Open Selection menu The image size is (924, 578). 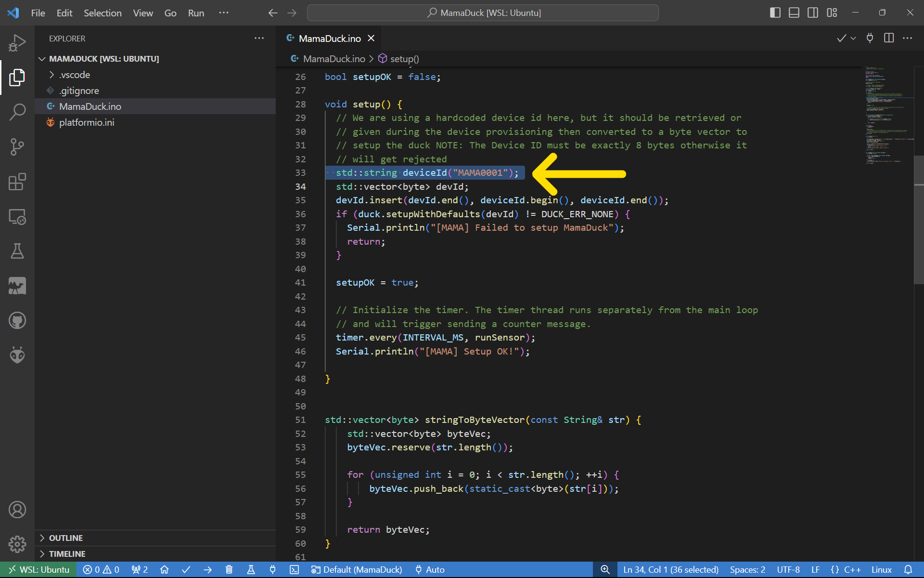point(103,13)
